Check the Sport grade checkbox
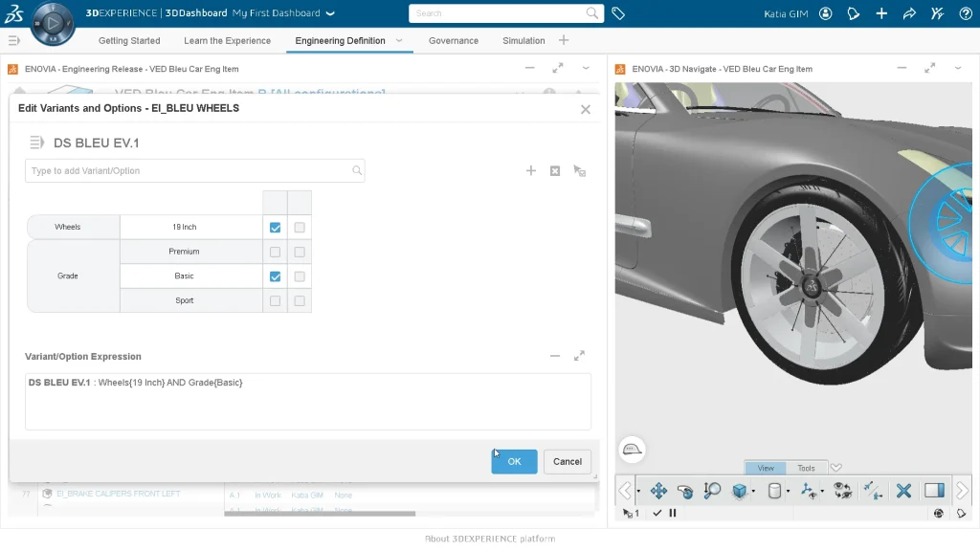 pyautogui.click(x=276, y=300)
